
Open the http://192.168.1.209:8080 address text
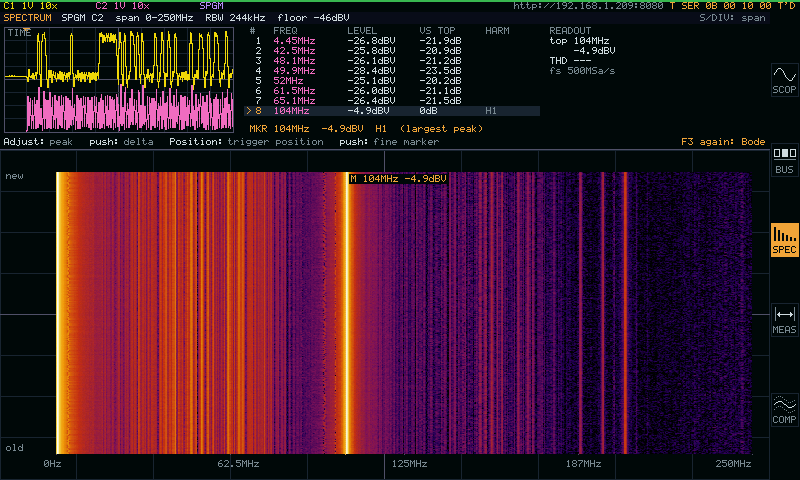click(588, 6)
